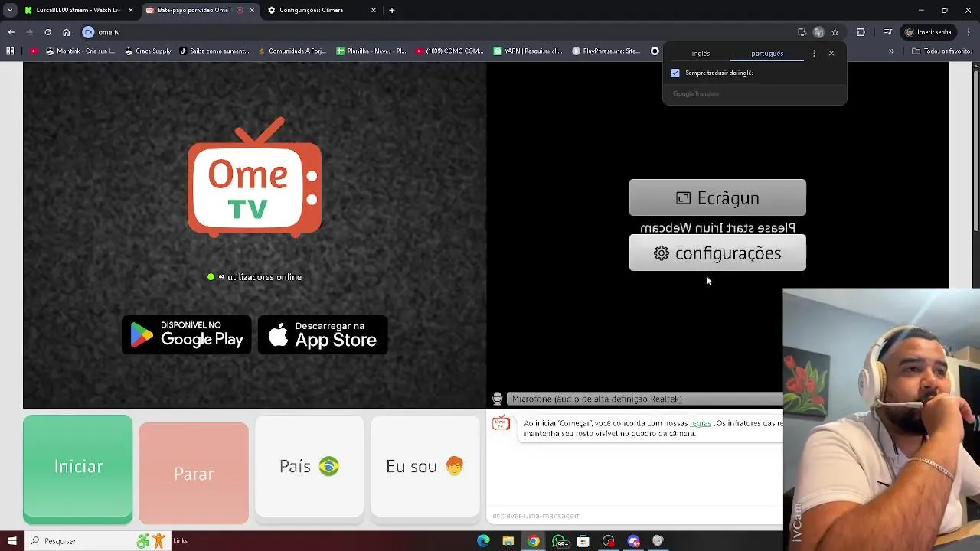
Task: Open the YARN | Pesquisar cli... bookmark
Action: pos(528,51)
